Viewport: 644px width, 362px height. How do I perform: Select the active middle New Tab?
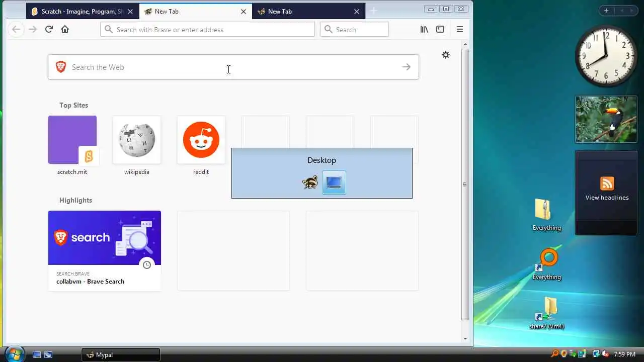(x=195, y=11)
